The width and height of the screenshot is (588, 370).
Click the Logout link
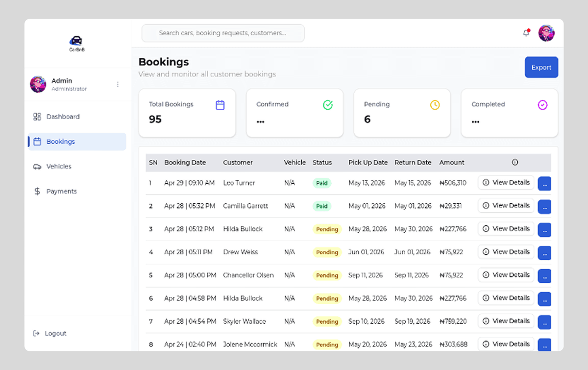49,333
